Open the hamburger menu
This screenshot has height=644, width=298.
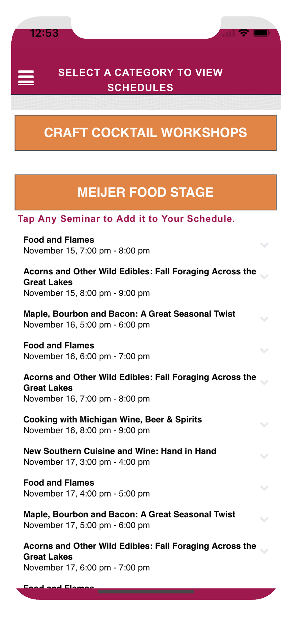click(x=26, y=78)
